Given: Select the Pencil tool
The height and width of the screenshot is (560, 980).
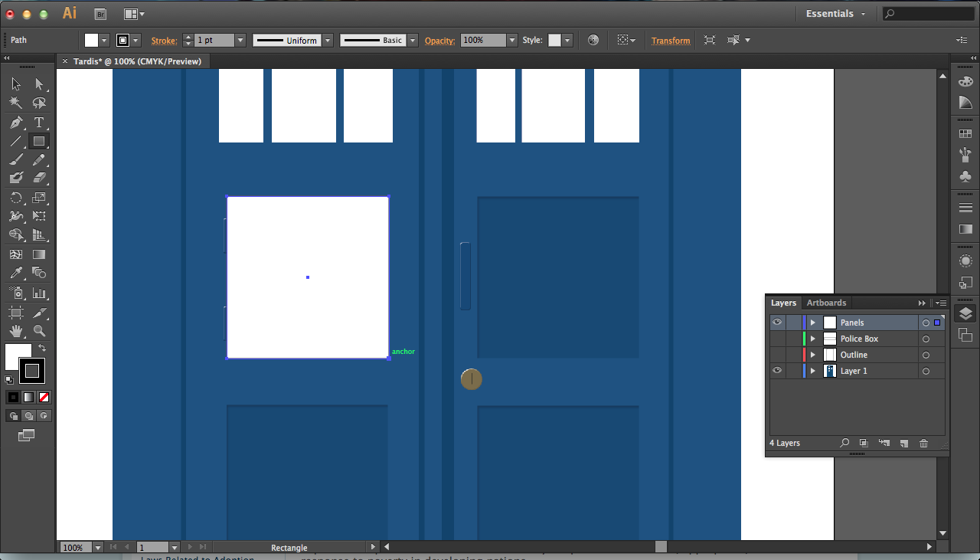Looking at the screenshot, I should point(40,159).
